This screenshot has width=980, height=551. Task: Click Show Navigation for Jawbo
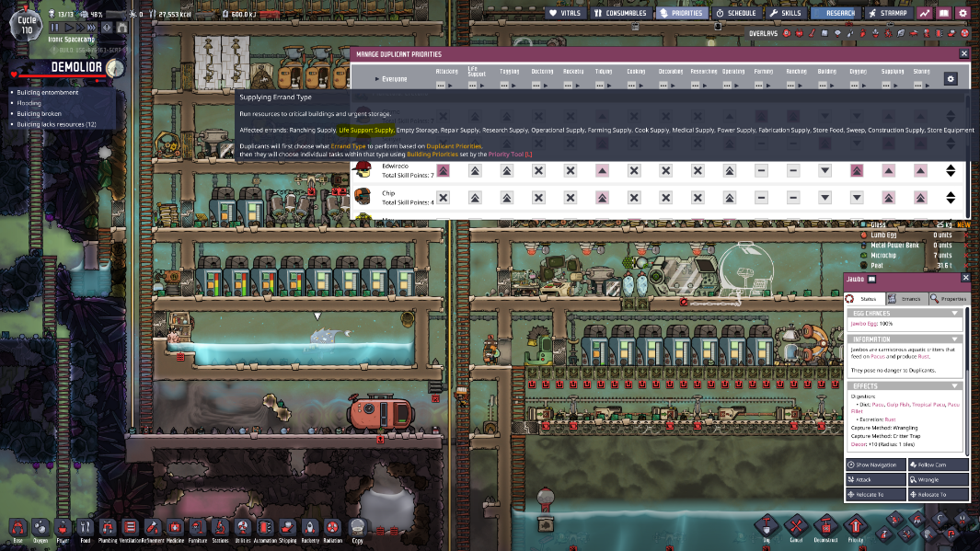point(876,465)
